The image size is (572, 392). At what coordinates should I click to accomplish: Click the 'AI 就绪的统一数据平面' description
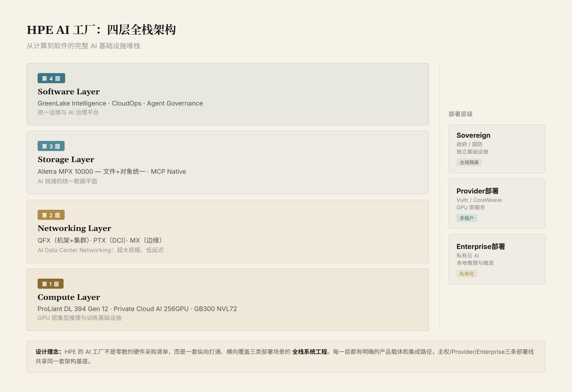(67, 181)
